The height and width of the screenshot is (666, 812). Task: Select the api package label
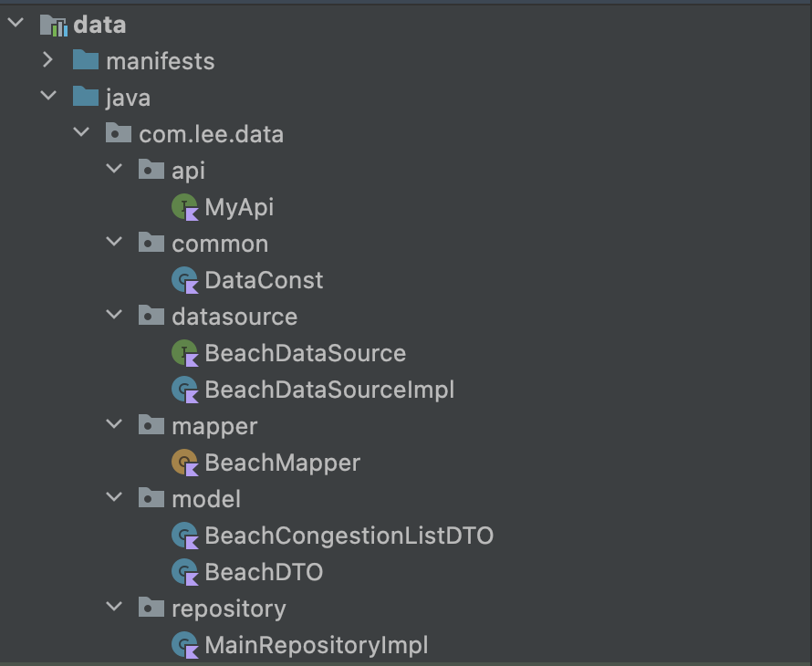point(189,172)
